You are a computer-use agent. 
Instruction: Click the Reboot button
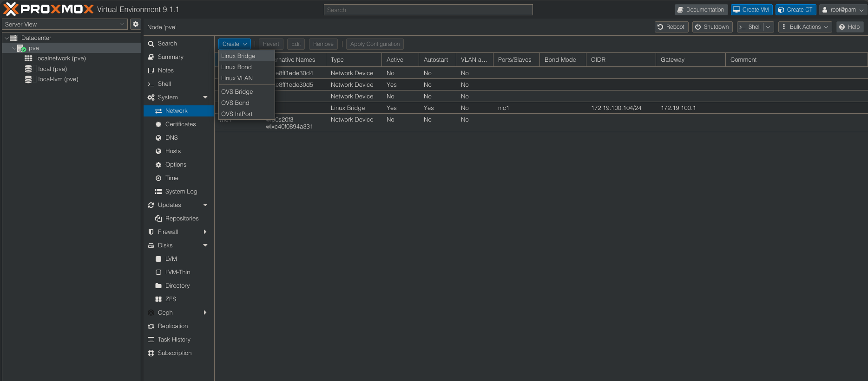coord(671,27)
